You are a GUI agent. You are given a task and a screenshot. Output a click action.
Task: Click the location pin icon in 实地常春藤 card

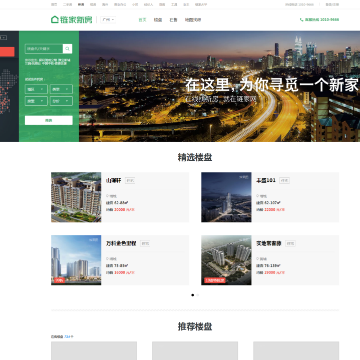(x=257, y=259)
